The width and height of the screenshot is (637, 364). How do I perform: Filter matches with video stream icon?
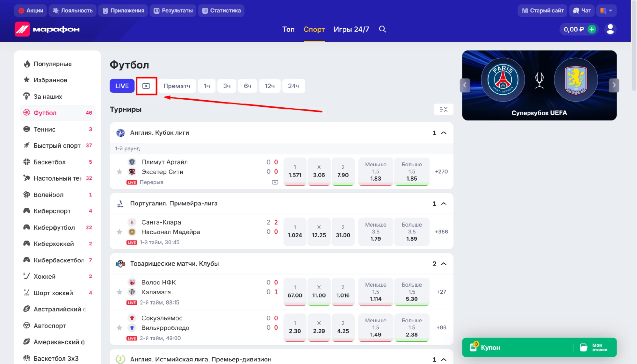tap(146, 86)
